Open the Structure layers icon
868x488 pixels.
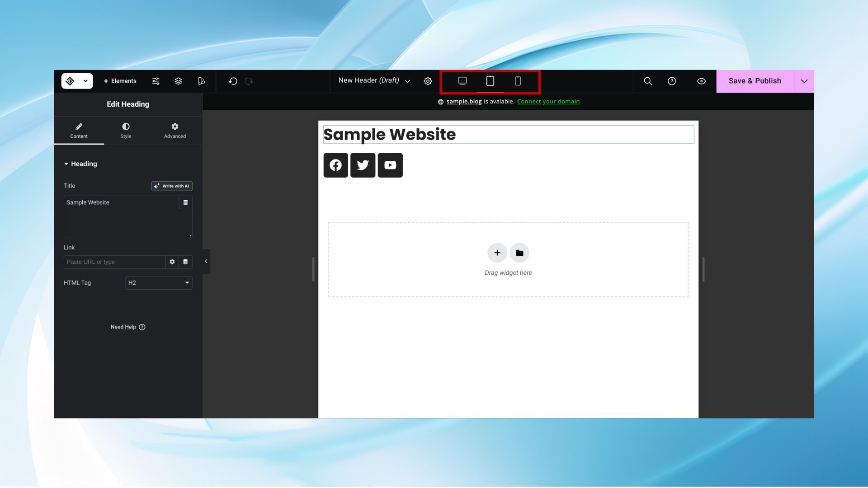coord(178,81)
